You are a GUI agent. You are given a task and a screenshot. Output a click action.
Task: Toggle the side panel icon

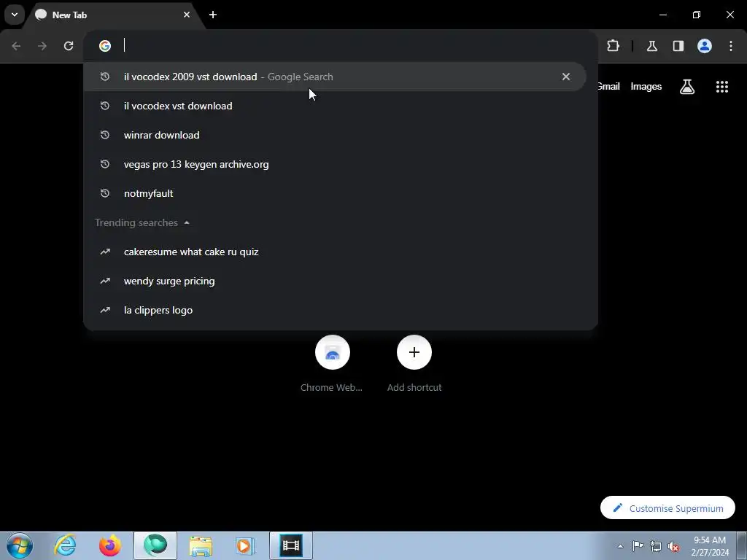[x=678, y=46]
